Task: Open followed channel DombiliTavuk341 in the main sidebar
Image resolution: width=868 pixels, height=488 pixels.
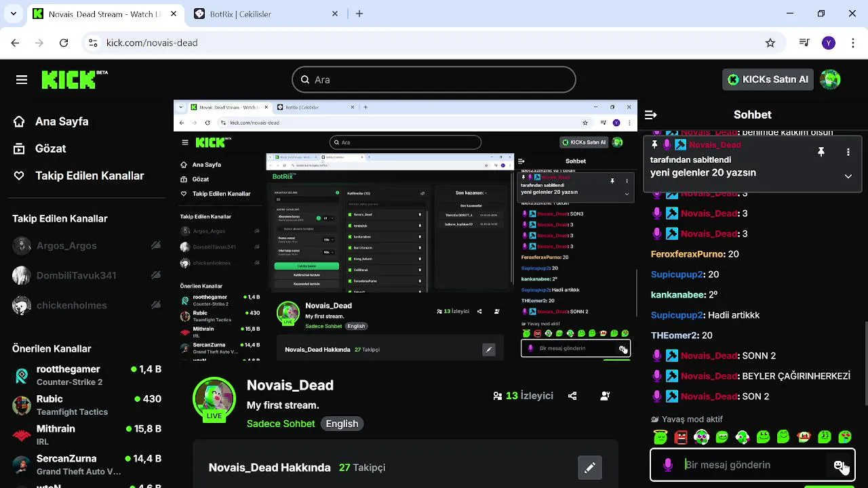Action: coord(87,275)
